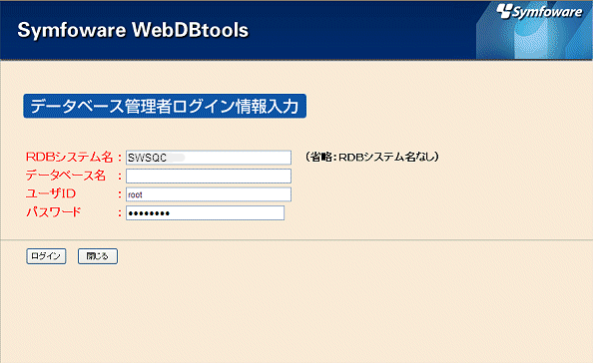
Task: Click the パスワード masked input field
Action: tap(205, 213)
